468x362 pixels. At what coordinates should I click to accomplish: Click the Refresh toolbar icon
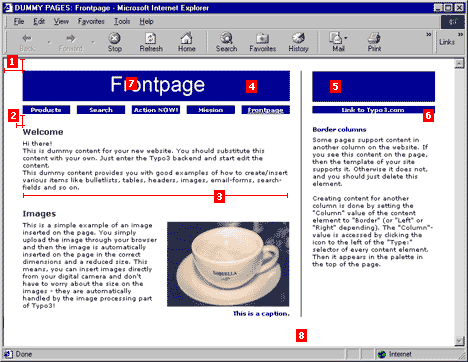151,42
